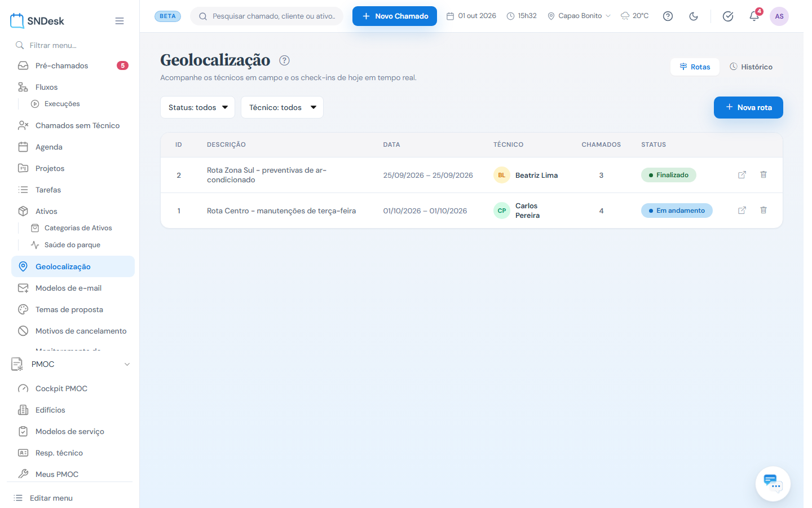Open Modelos de e-mail menu item
This screenshot has width=812, height=508.
point(73,288)
